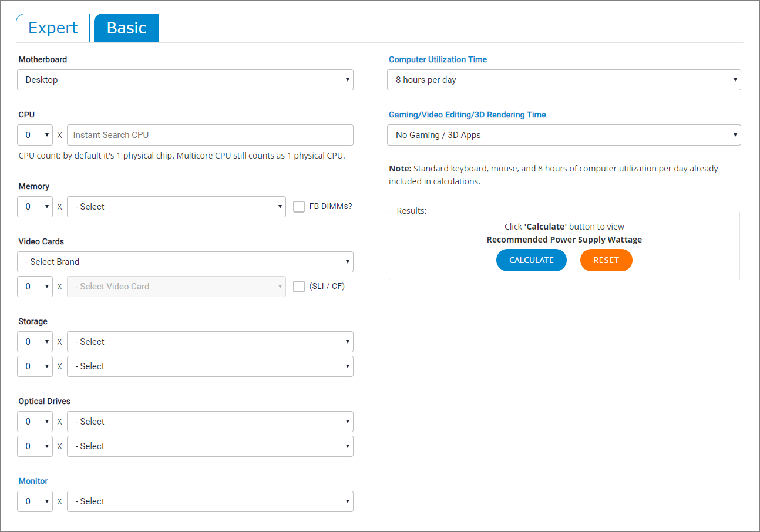Open the Monitor quantity dropdown
The width and height of the screenshot is (760, 532).
point(35,501)
